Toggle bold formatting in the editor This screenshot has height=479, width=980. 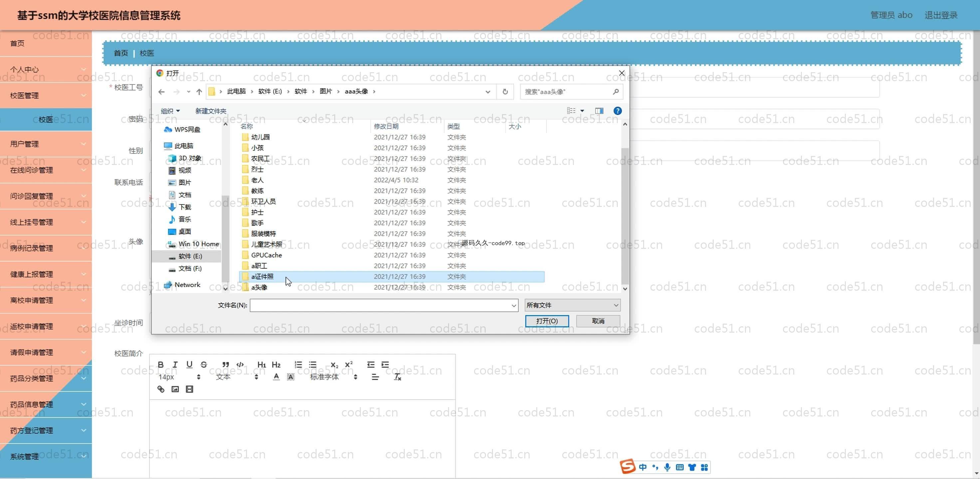click(160, 365)
